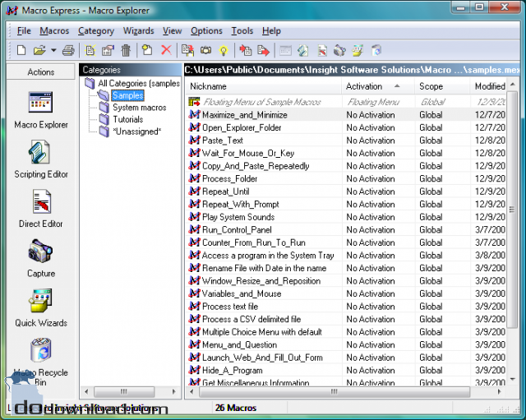Open the Tools menu
The width and height of the screenshot is (526, 420).
click(x=242, y=31)
